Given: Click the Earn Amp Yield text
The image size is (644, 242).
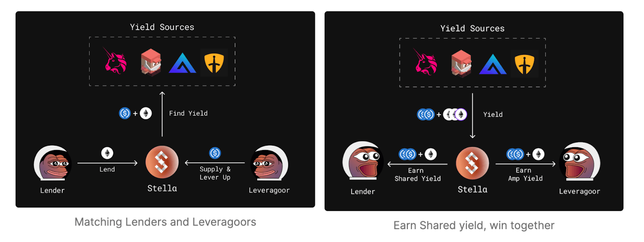Looking at the screenshot, I should click(525, 174).
